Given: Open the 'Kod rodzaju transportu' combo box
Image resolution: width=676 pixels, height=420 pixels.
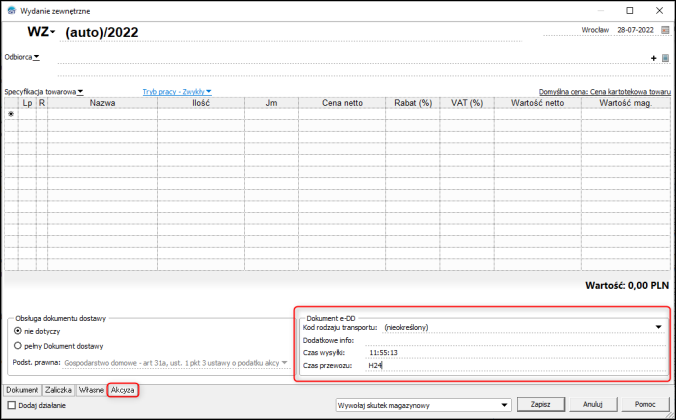Looking at the screenshot, I should [523, 327].
